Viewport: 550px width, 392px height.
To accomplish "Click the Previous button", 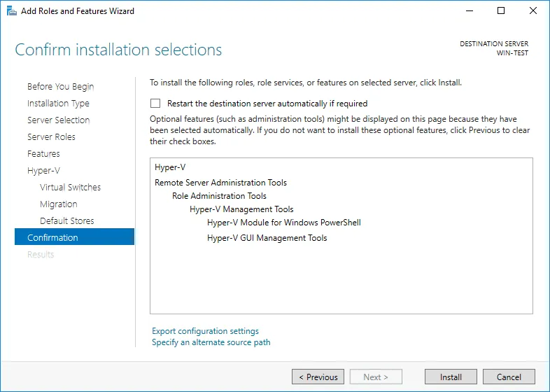I will 318,377.
